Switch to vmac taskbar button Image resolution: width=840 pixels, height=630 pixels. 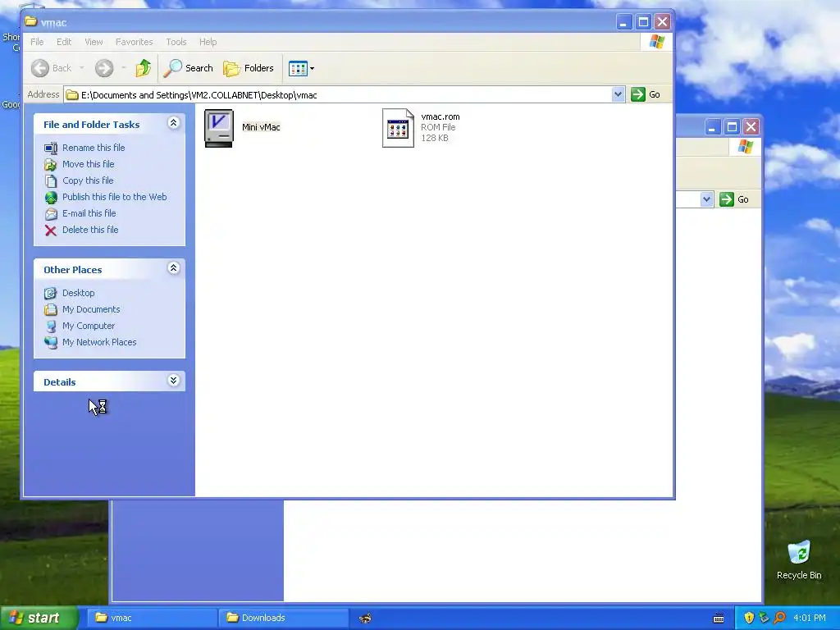[x=152, y=618]
